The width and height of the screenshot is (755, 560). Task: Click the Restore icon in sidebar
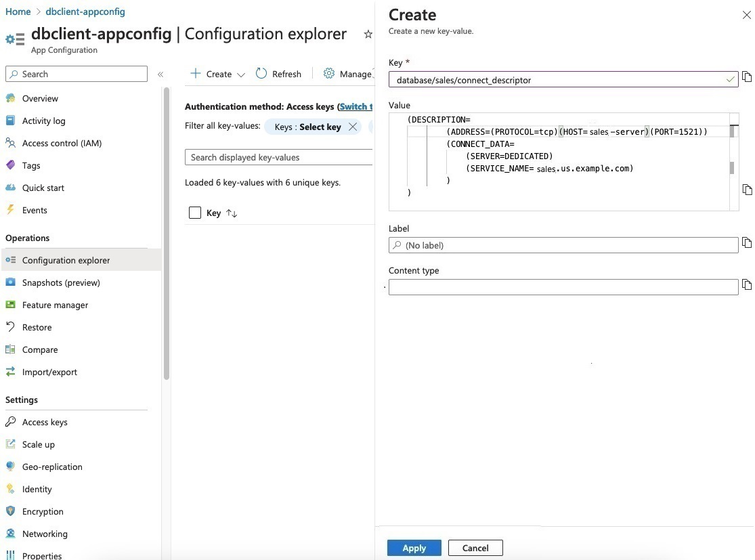(11, 327)
